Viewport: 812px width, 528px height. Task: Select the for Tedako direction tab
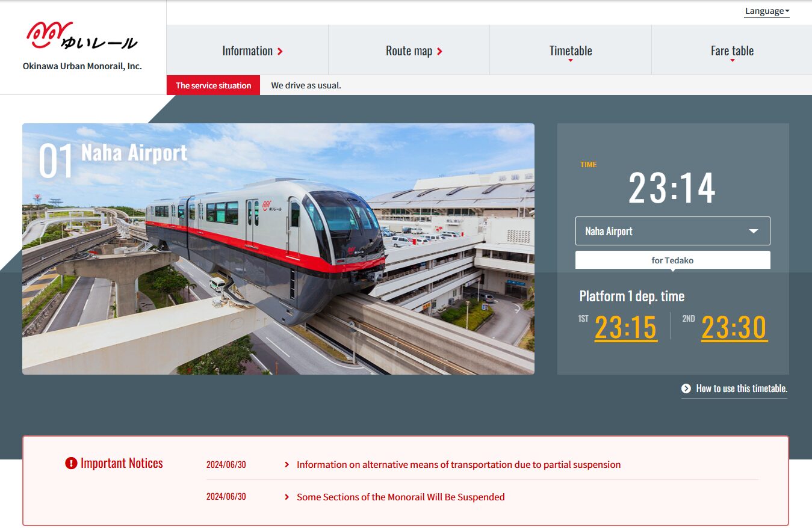click(672, 260)
